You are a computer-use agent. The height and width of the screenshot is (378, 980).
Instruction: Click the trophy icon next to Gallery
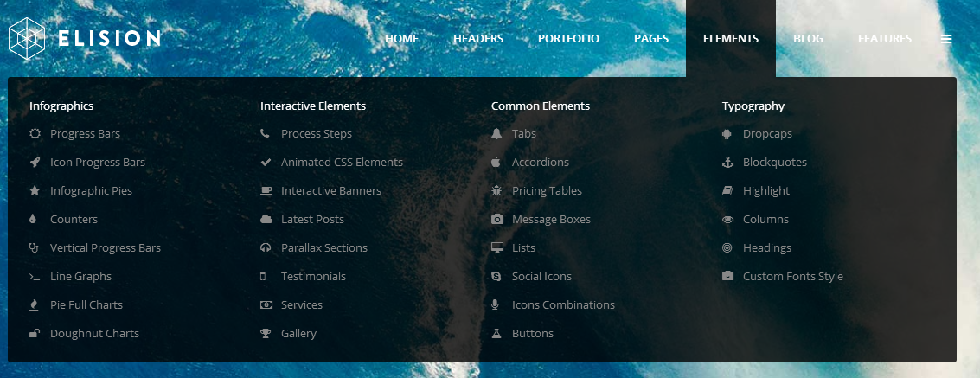point(265,334)
